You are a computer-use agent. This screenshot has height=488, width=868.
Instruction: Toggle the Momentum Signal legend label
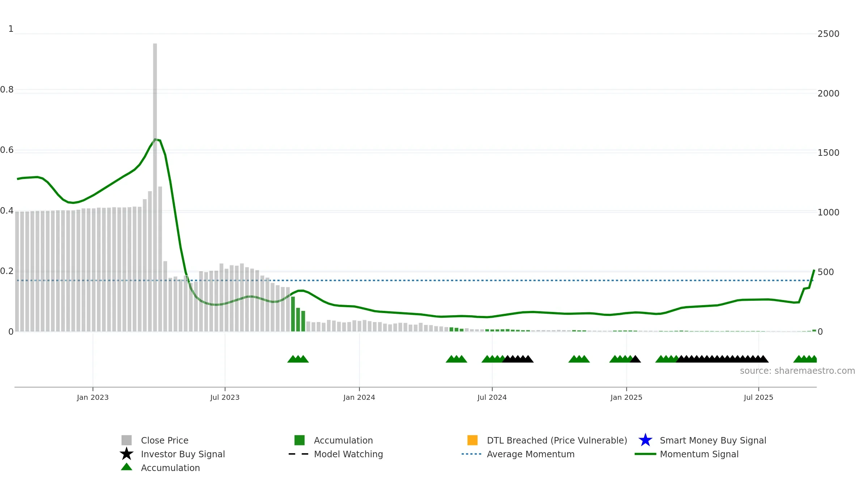pos(699,454)
